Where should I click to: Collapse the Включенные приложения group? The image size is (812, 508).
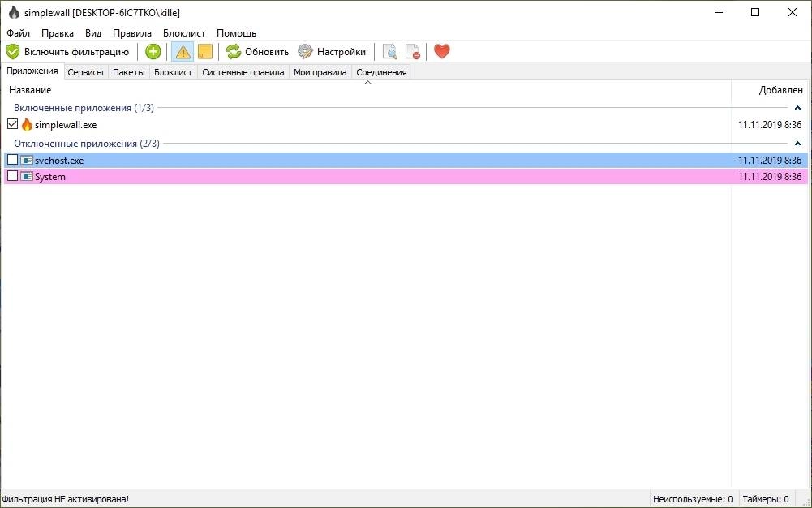[797, 108]
